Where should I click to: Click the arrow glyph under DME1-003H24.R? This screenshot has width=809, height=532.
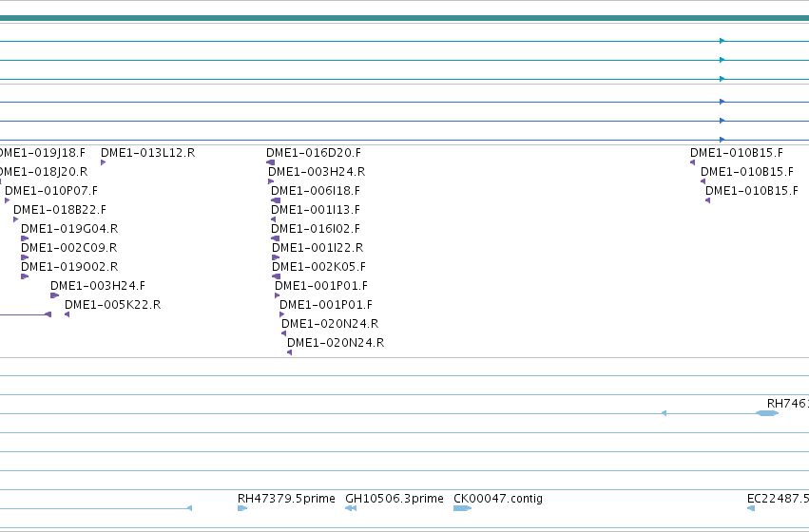[271, 181]
